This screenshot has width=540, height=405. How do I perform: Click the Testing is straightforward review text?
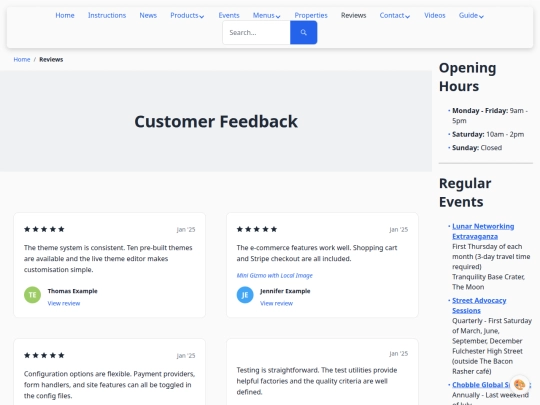tap(317, 381)
